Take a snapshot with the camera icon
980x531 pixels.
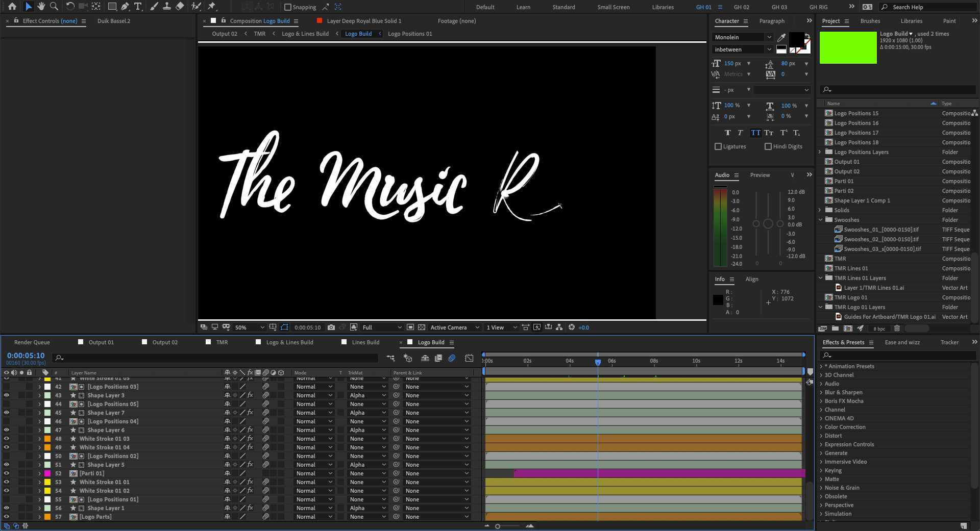tap(331, 327)
